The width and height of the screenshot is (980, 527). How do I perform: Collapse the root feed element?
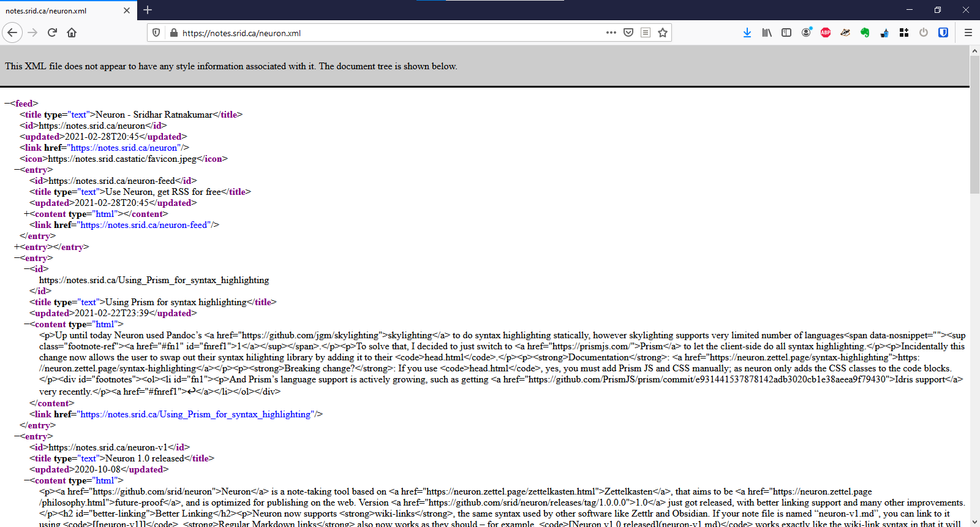coord(7,104)
